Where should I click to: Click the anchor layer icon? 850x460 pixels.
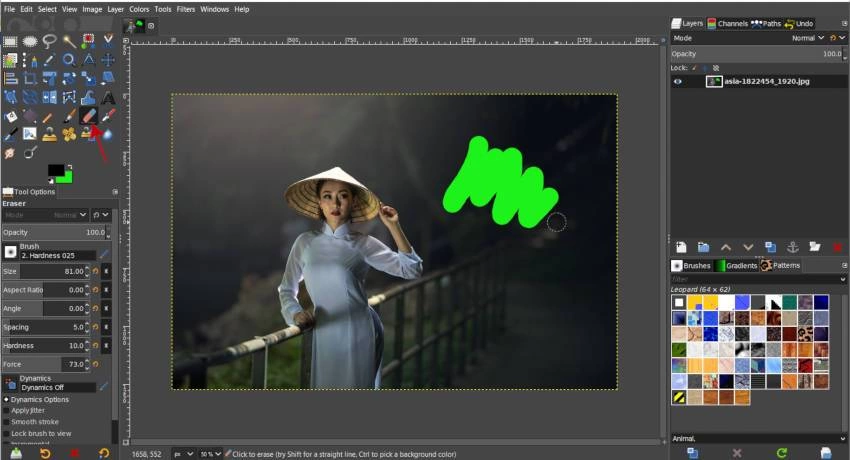click(x=791, y=247)
